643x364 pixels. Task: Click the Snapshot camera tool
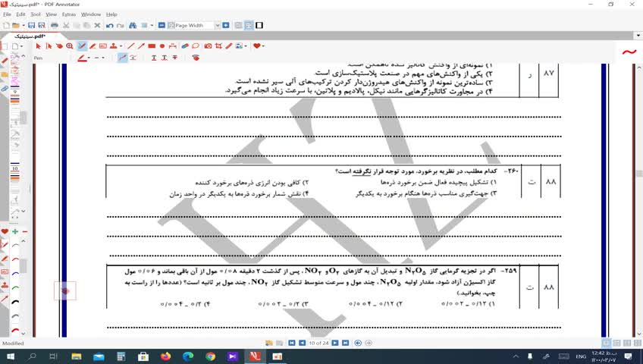(x=208, y=46)
